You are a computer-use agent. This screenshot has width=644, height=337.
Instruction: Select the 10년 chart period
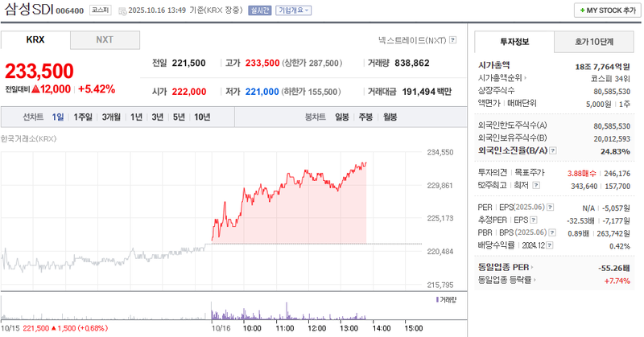(202, 117)
